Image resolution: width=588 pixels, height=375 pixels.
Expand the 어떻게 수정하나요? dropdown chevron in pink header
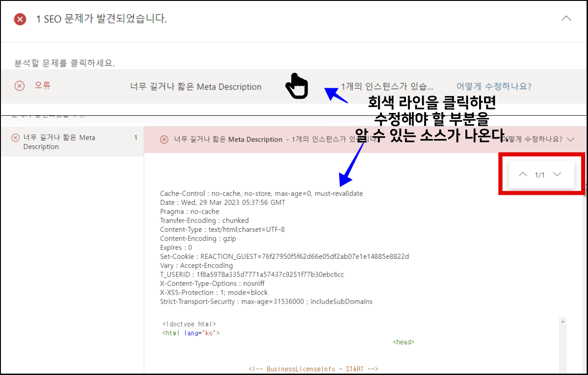pos(570,139)
